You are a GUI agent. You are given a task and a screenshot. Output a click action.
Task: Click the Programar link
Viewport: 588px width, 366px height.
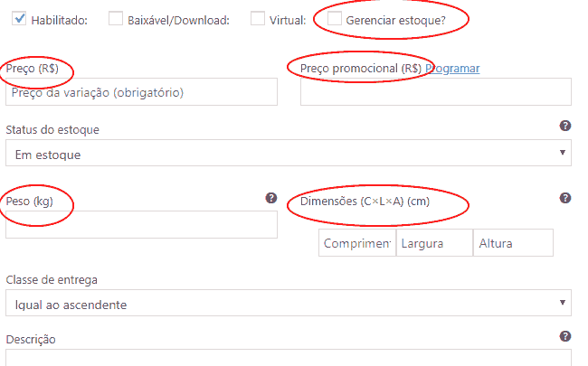452,69
